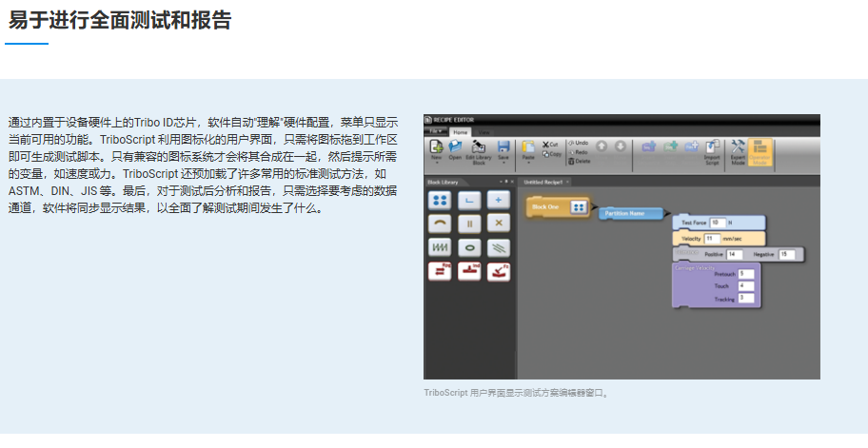This screenshot has height=448, width=868.
Task: Click the Positive value field
Action: coord(735,254)
